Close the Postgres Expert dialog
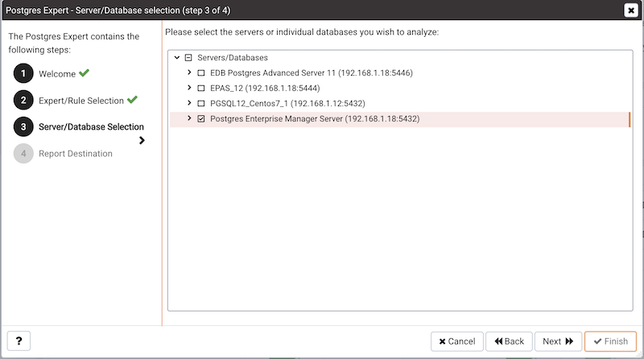This screenshot has width=644, height=359. 631,10
